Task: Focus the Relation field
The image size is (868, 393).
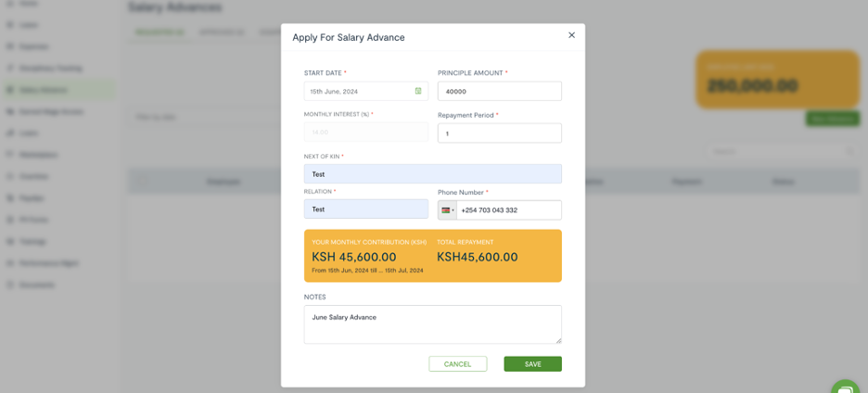Action: point(366,209)
